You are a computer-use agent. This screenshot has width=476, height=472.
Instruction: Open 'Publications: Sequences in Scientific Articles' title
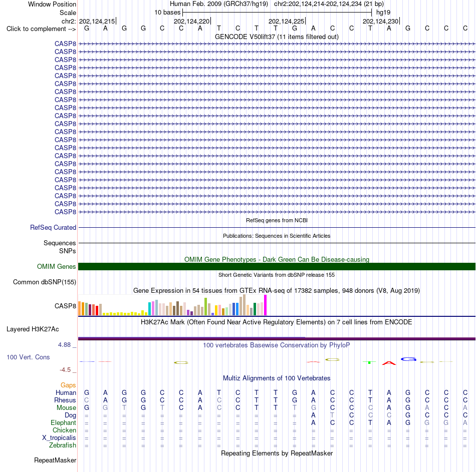(x=277, y=236)
